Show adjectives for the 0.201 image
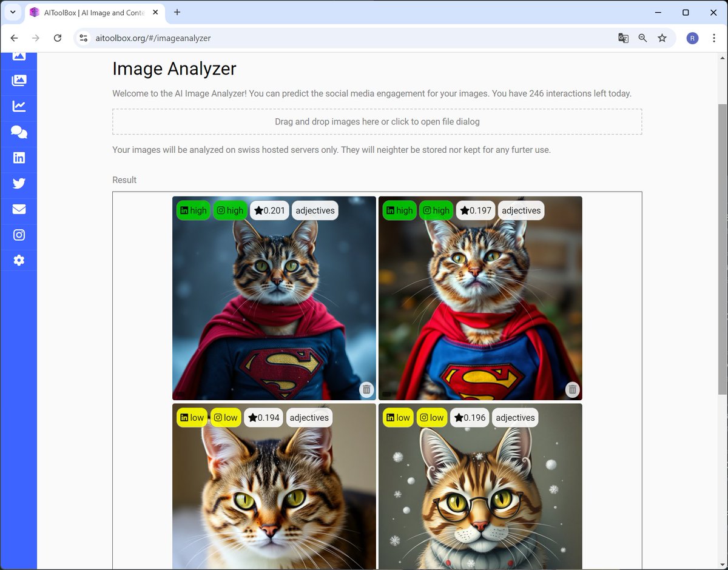The image size is (728, 570). [315, 210]
